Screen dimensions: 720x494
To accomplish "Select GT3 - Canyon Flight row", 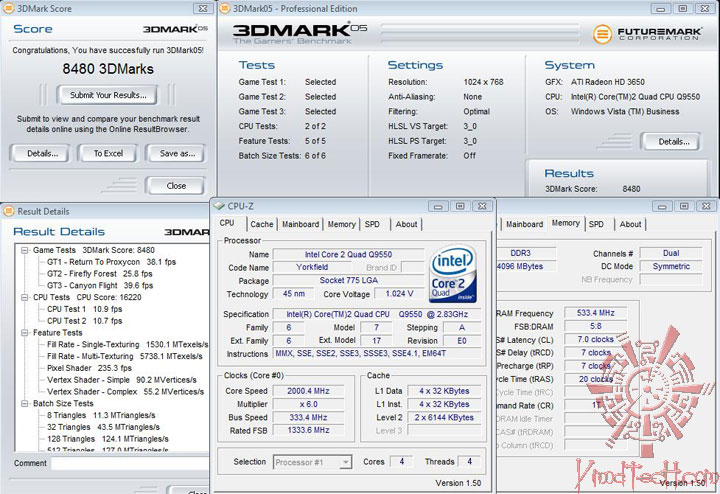I will point(100,286).
